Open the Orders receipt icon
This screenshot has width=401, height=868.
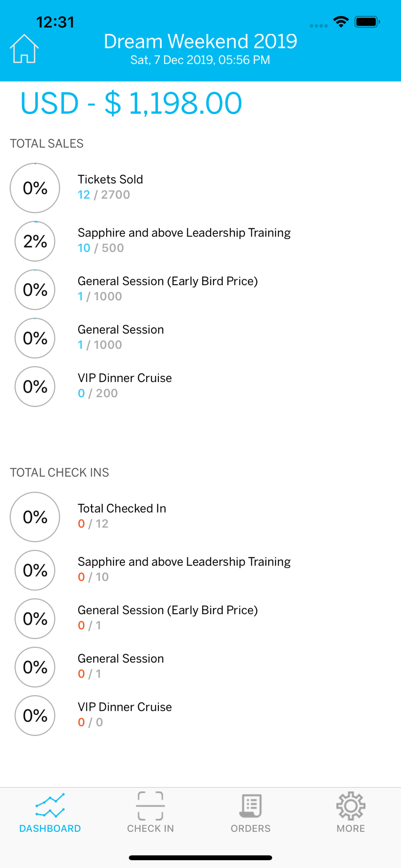250,806
